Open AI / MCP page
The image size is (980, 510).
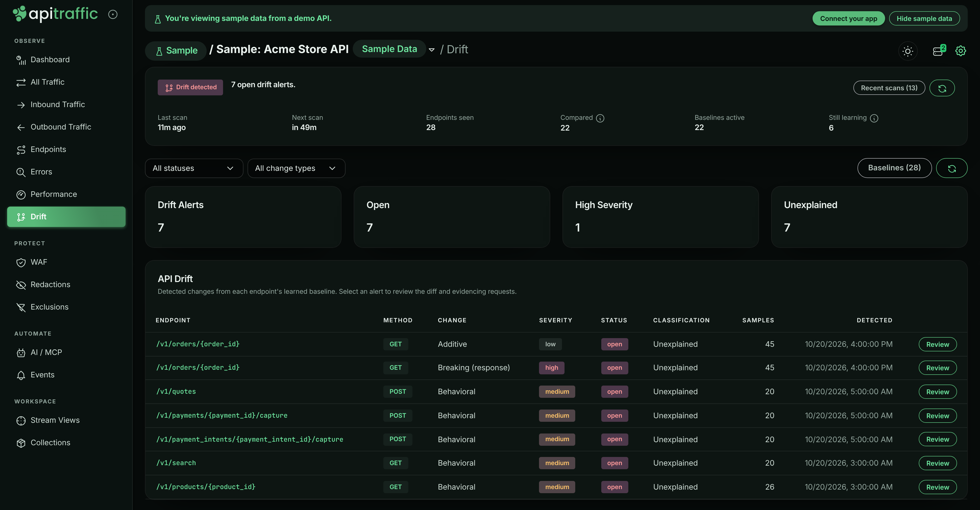point(66,352)
